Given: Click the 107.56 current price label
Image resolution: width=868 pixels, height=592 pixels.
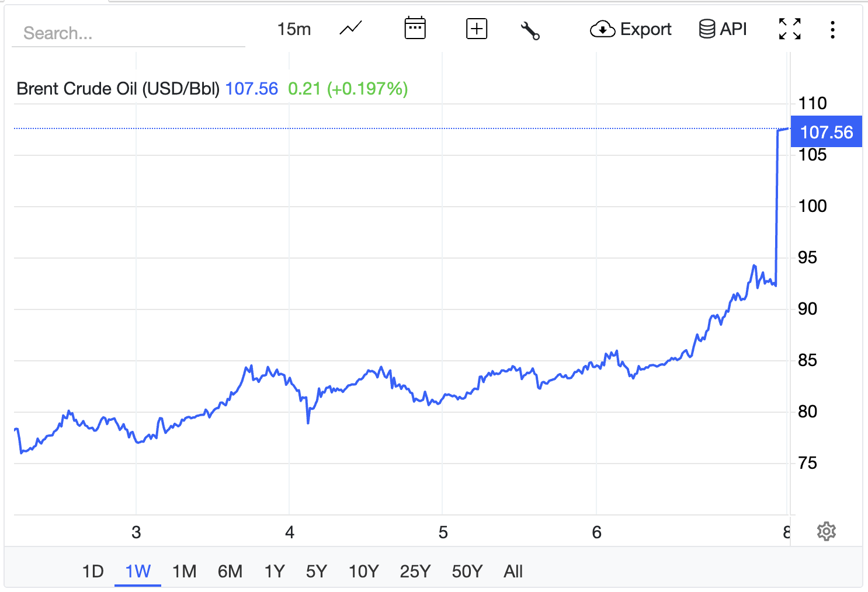Looking at the screenshot, I should 826,133.
